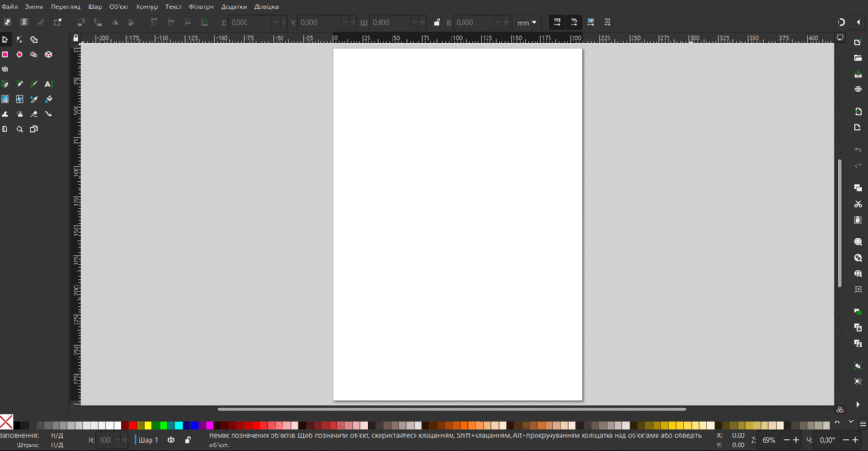Pick the no-color X swatch
The image size is (868, 451).
[6, 422]
